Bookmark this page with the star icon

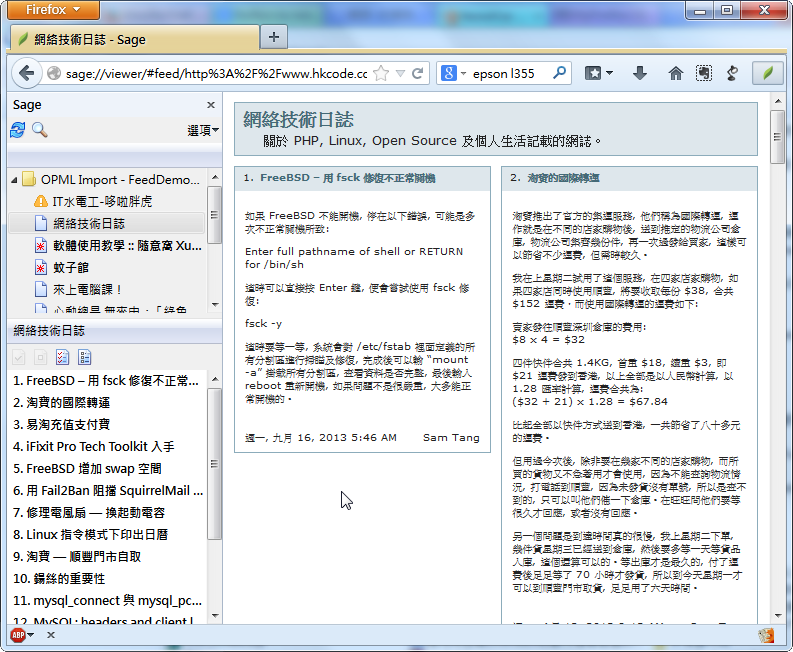(381, 74)
